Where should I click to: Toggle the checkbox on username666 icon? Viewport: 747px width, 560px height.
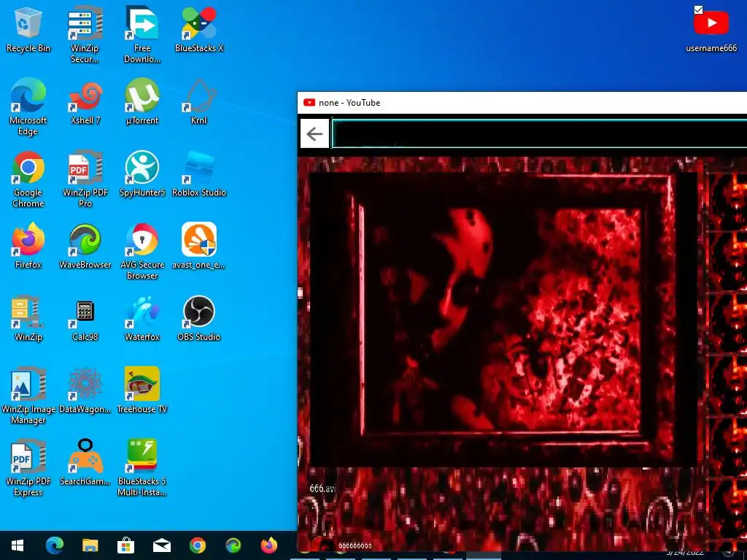(x=698, y=10)
